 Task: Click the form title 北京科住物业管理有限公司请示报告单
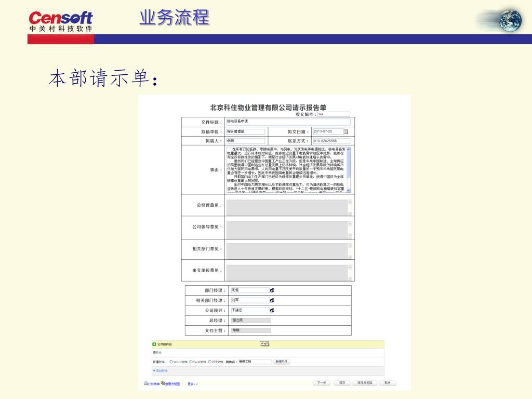point(268,108)
